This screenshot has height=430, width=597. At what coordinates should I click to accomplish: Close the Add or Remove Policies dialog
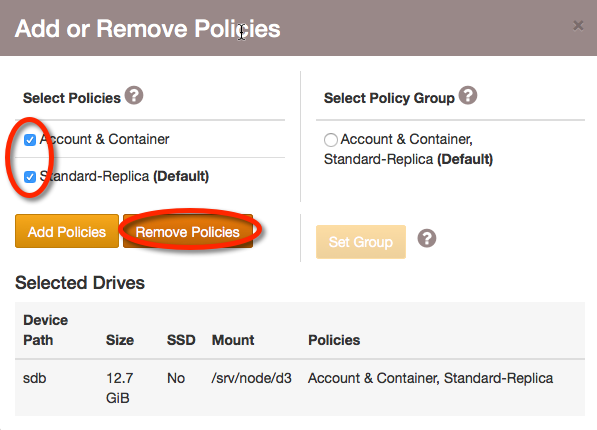[578, 26]
